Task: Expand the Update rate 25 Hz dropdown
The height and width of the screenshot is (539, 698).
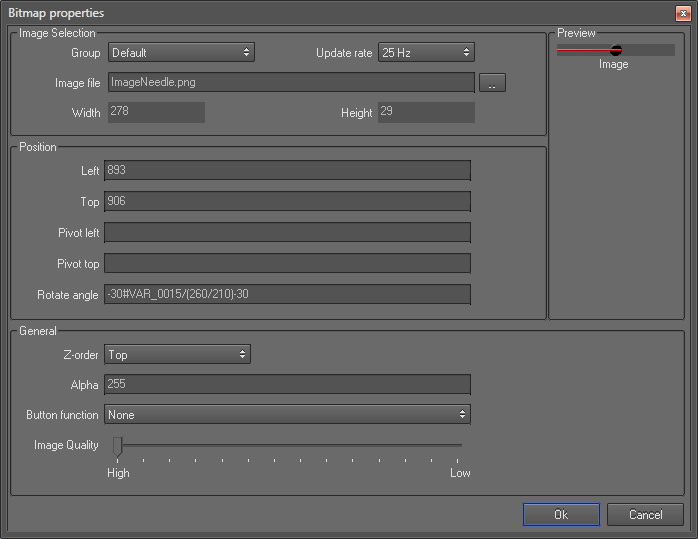Action: pyautogui.click(x=425, y=52)
